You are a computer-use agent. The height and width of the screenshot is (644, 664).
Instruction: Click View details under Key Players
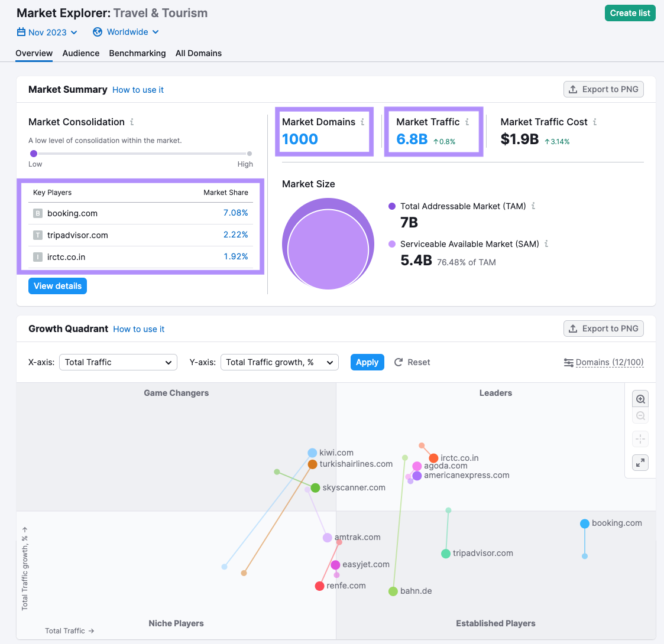tap(57, 285)
